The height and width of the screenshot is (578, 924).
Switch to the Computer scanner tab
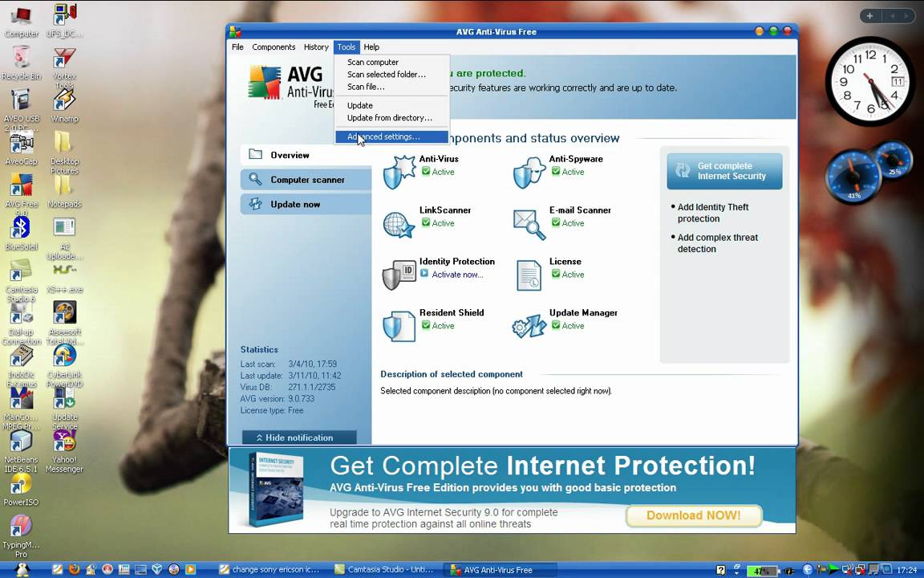pos(306,180)
